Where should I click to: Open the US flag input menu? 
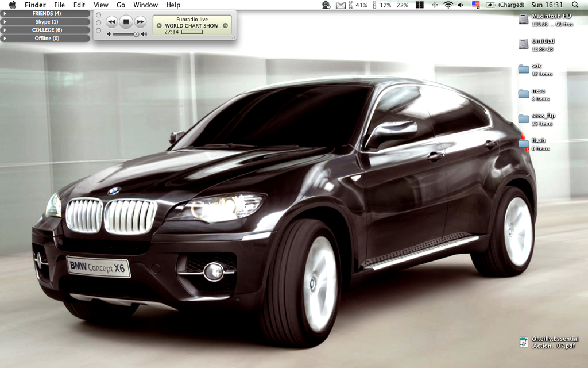pos(475,5)
